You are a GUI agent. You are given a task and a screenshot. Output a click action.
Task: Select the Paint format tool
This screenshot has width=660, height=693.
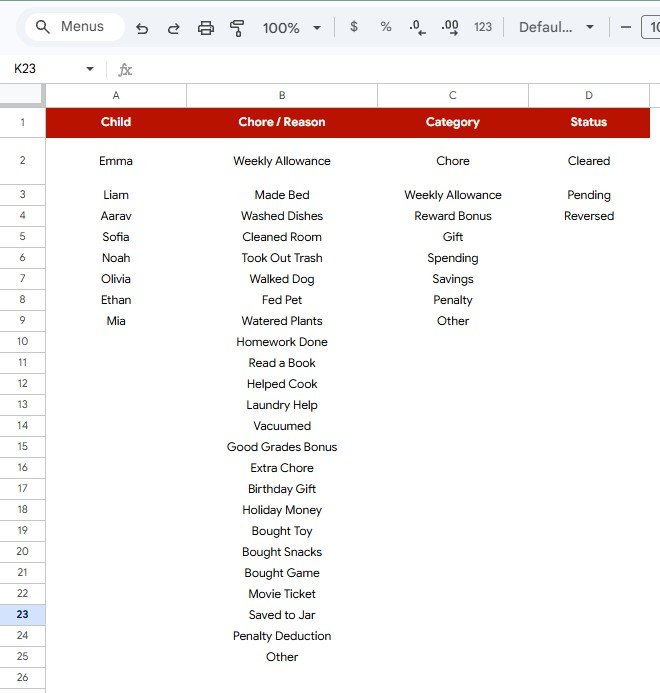coord(237,28)
